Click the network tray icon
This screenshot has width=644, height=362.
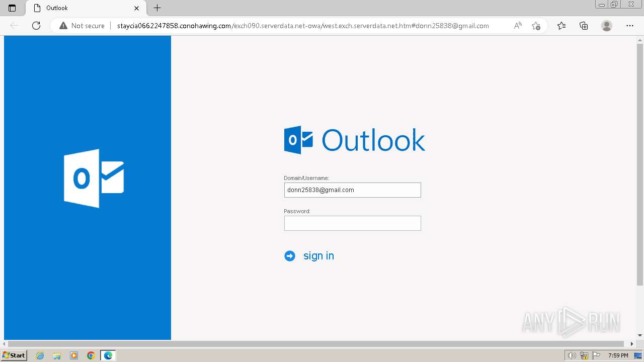tap(584, 355)
